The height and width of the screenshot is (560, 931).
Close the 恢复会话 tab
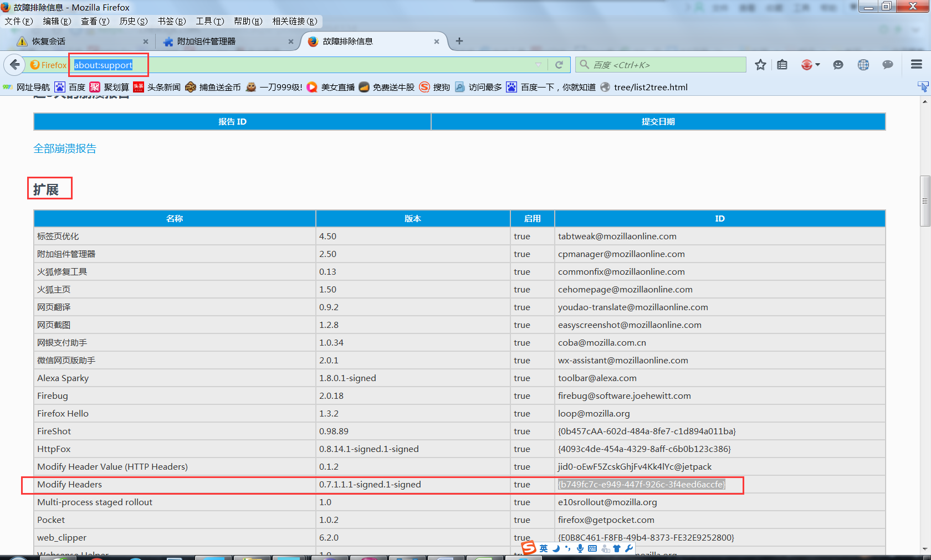pyautogui.click(x=146, y=42)
